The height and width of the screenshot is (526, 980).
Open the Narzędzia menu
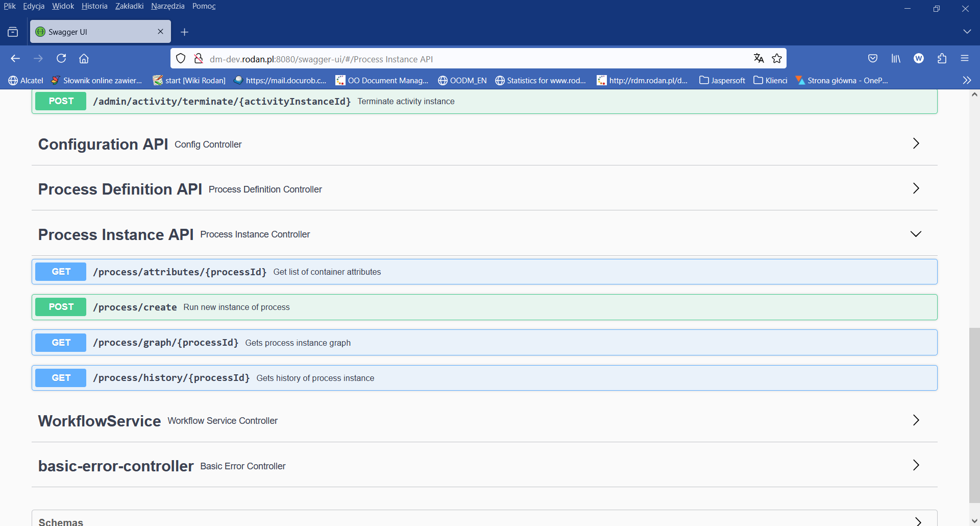pyautogui.click(x=167, y=6)
